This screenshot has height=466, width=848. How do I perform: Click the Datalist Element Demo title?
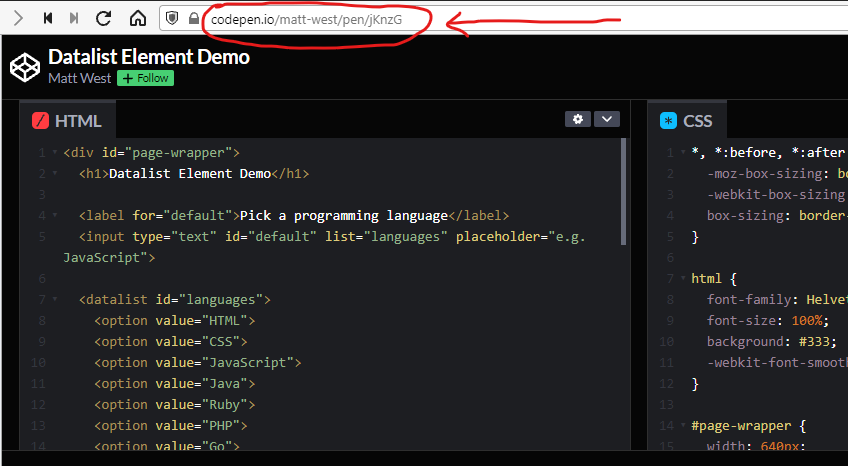tap(149, 57)
